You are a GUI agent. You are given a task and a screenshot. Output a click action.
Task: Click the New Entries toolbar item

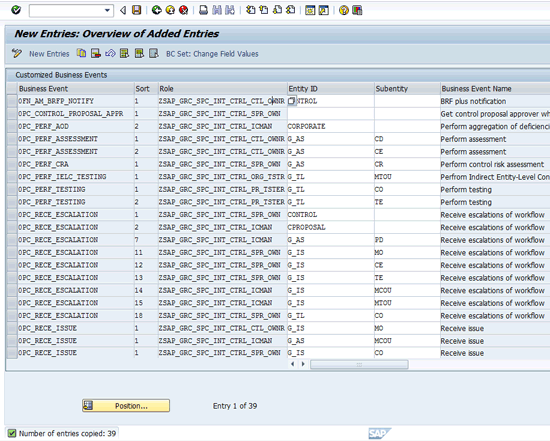(x=49, y=54)
